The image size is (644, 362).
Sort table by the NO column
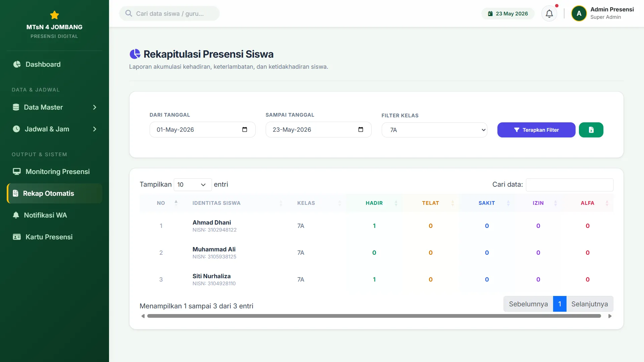click(x=161, y=203)
